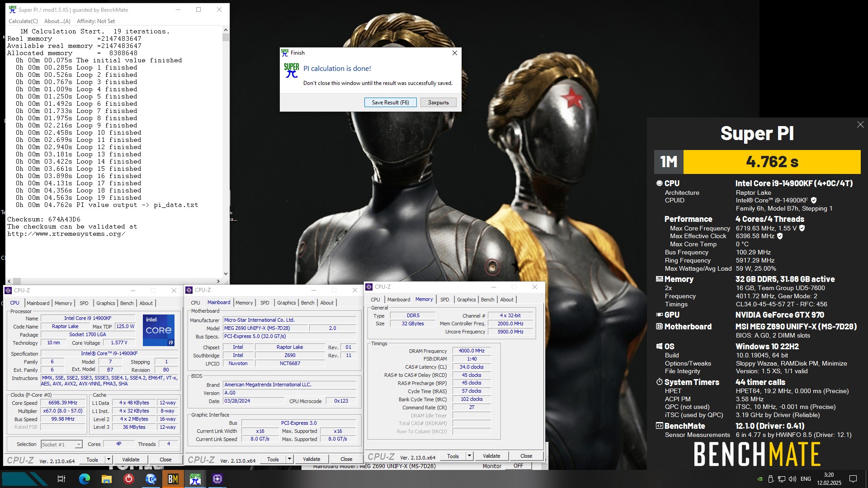Click Close button in CPU tab window
Viewport: 868px width, 488px height.
(165, 460)
